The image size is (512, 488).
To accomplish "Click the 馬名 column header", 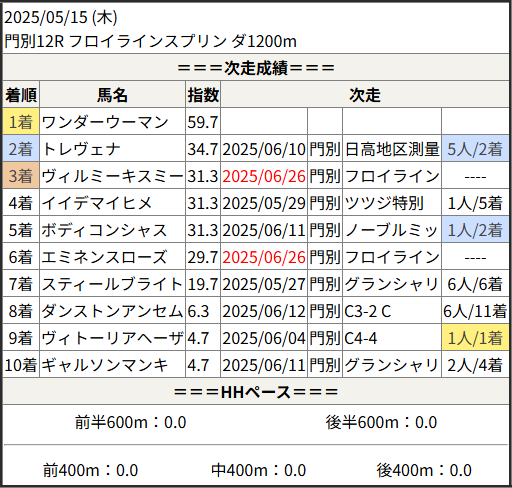I will (112, 95).
